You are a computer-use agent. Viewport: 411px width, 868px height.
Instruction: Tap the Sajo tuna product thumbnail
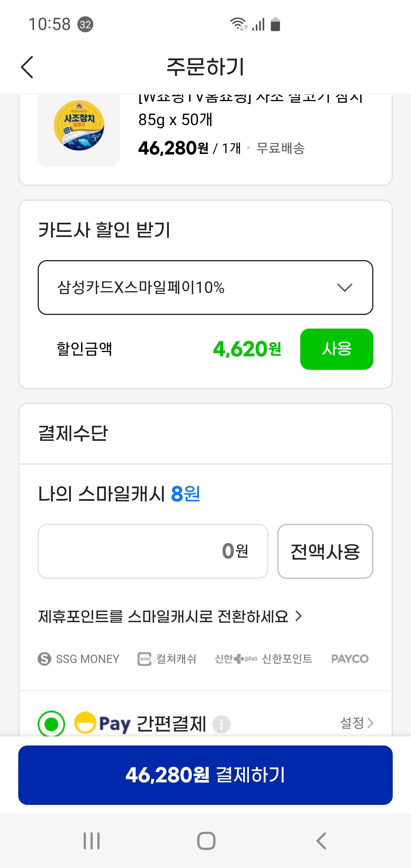pos(79,130)
